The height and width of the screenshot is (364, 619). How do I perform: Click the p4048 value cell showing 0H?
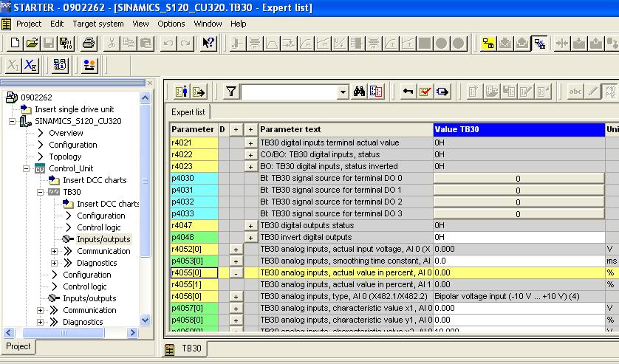point(519,237)
